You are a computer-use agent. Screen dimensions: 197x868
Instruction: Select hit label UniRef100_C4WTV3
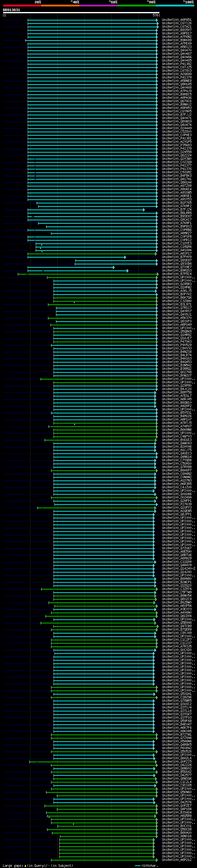pyautogui.click(x=176, y=436)
